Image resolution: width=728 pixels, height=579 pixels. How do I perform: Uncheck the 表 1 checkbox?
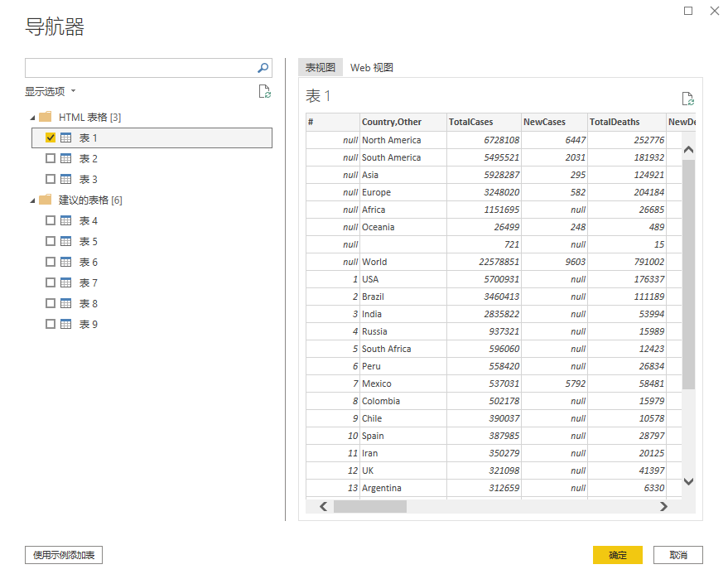click(51, 138)
